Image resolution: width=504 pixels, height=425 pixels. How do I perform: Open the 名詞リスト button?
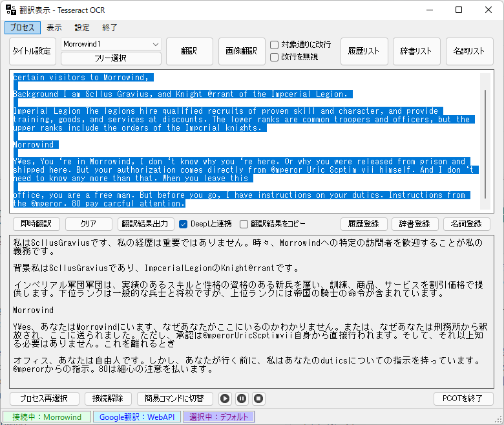click(x=469, y=51)
